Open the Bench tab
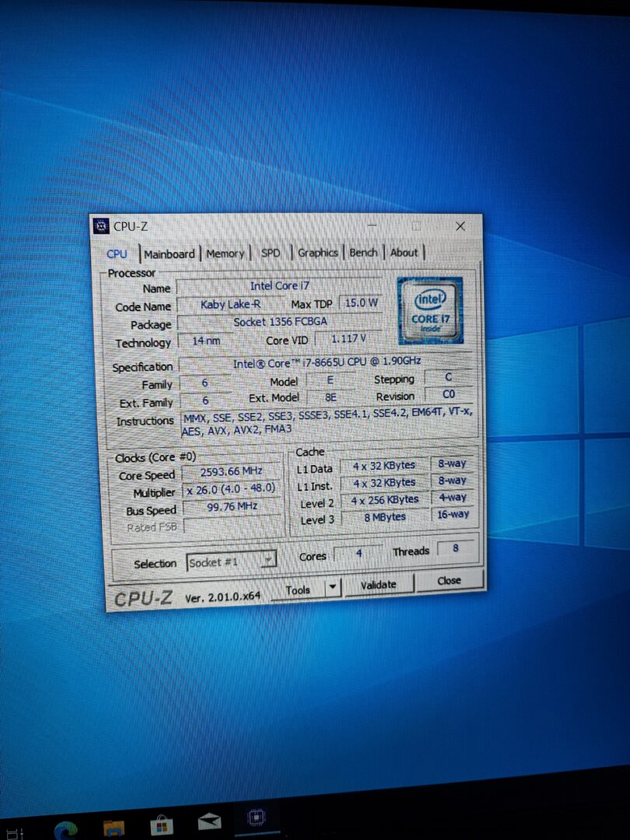This screenshot has width=630, height=840. pyautogui.click(x=364, y=252)
